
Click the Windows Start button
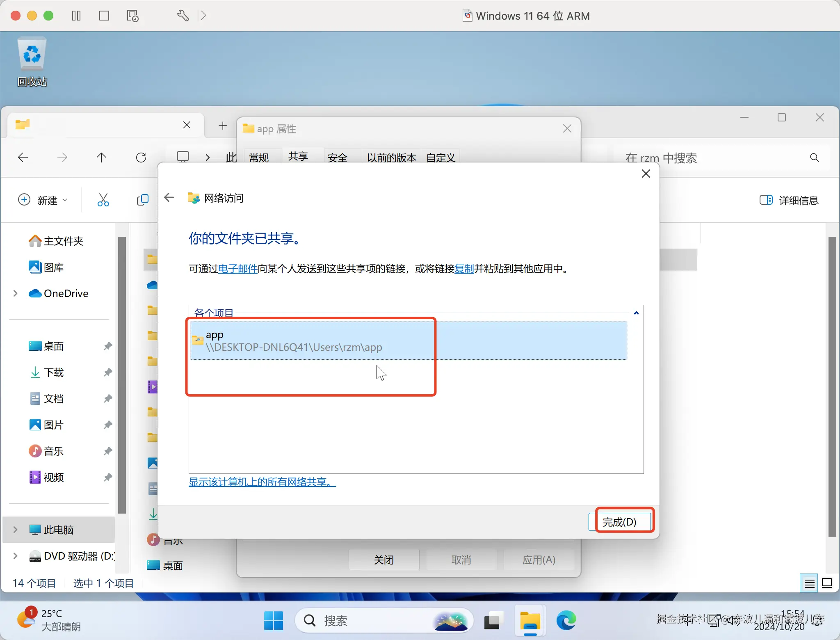pyautogui.click(x=274, y=620)
